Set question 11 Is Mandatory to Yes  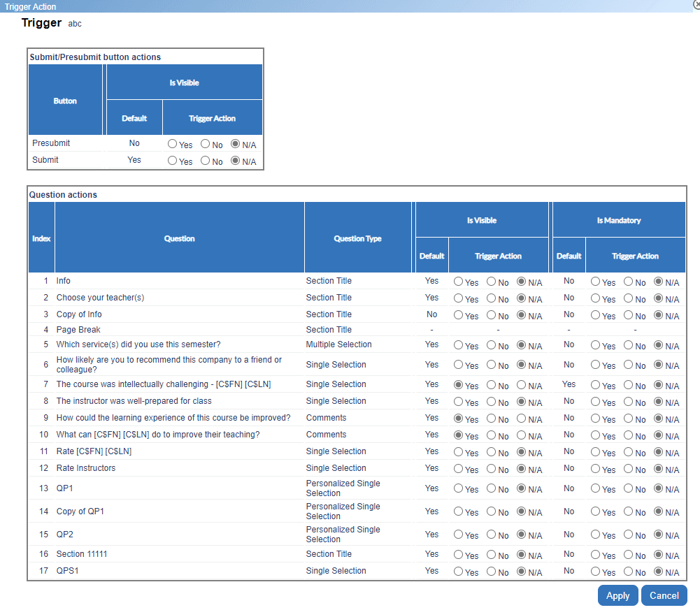[x=596, y=452]
